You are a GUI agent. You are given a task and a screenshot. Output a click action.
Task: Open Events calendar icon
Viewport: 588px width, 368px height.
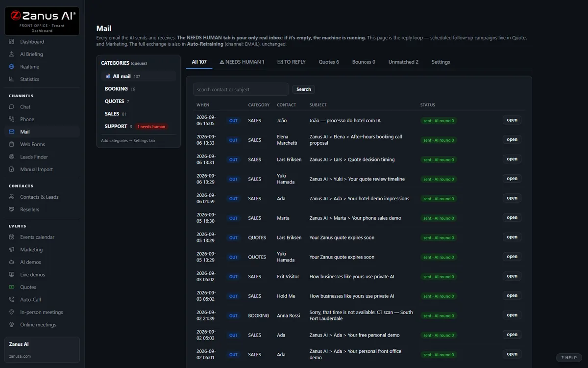[x=12, y=237]
